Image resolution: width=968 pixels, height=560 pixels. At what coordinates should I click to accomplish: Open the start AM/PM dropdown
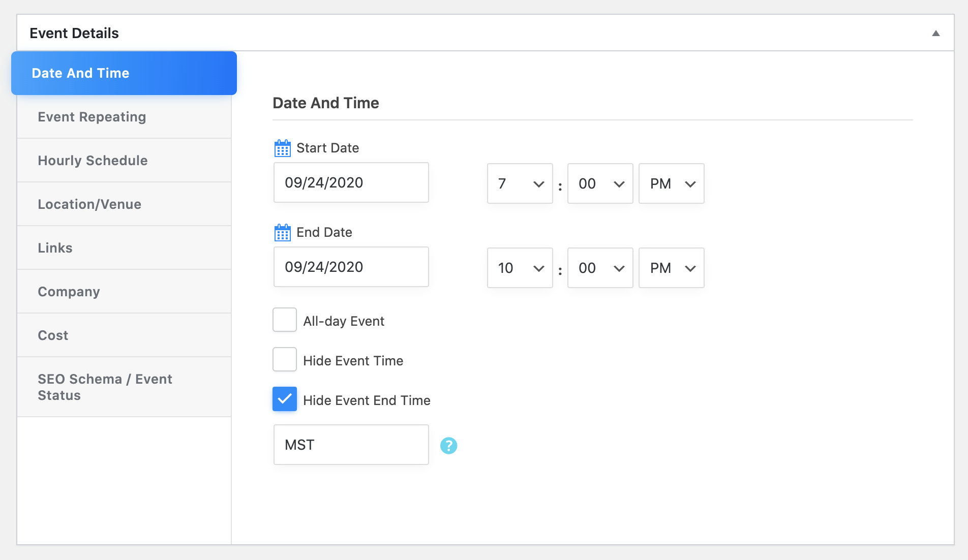671,183
